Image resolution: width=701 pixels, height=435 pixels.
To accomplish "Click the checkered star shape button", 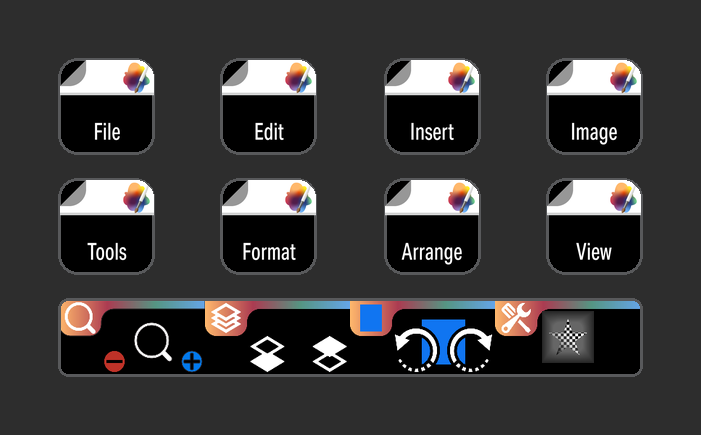I will pyautogui.click(x=568, y=337).
